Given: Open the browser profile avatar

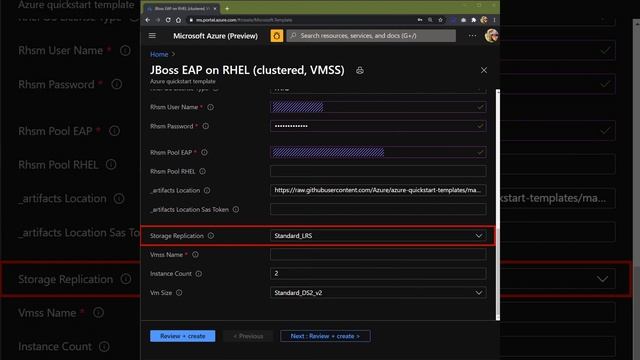Looking at the screenshot, I should [484, 20].
